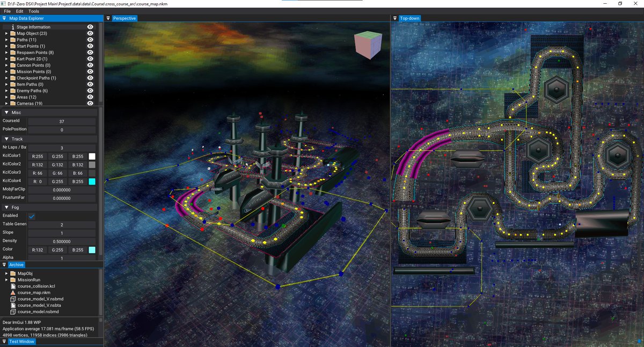Open the Edit menu

[20, 11]
